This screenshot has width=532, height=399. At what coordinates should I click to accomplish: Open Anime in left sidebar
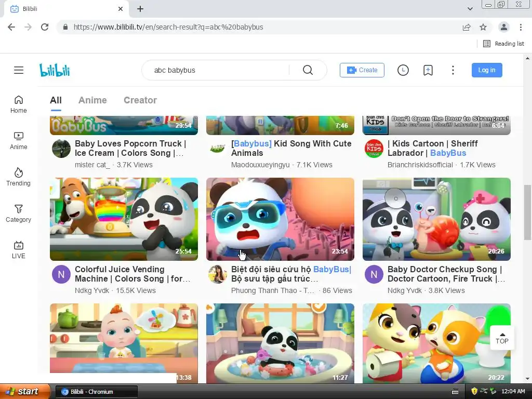[x=19, y=141]
